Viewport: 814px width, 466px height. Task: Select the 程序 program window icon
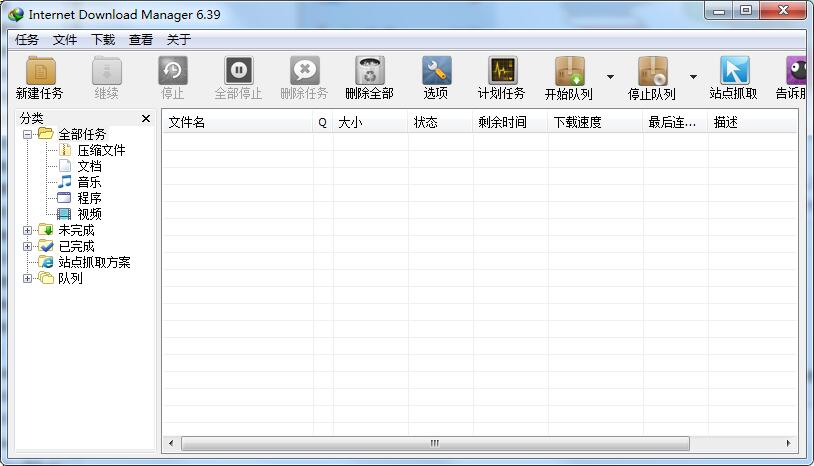tap(64, 198)
